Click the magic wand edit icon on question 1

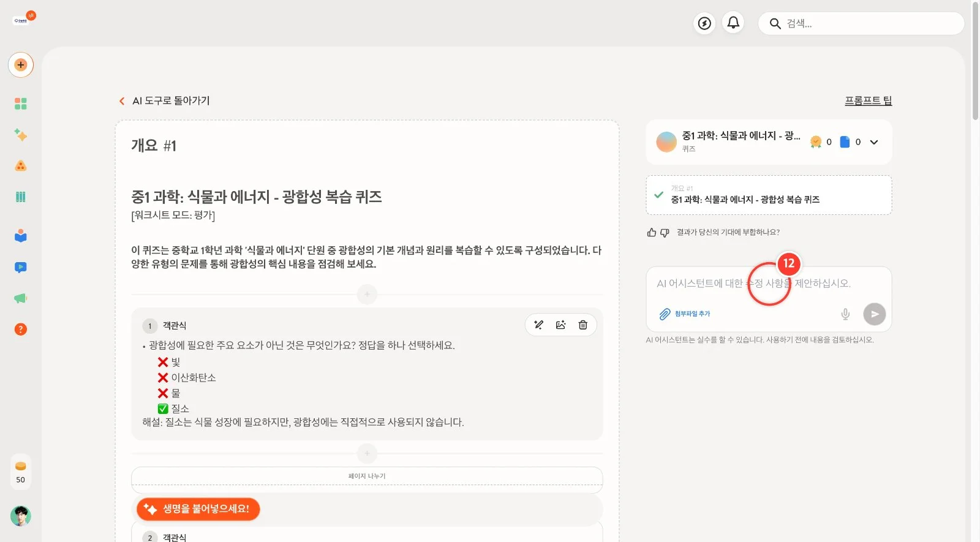(539, 325)
